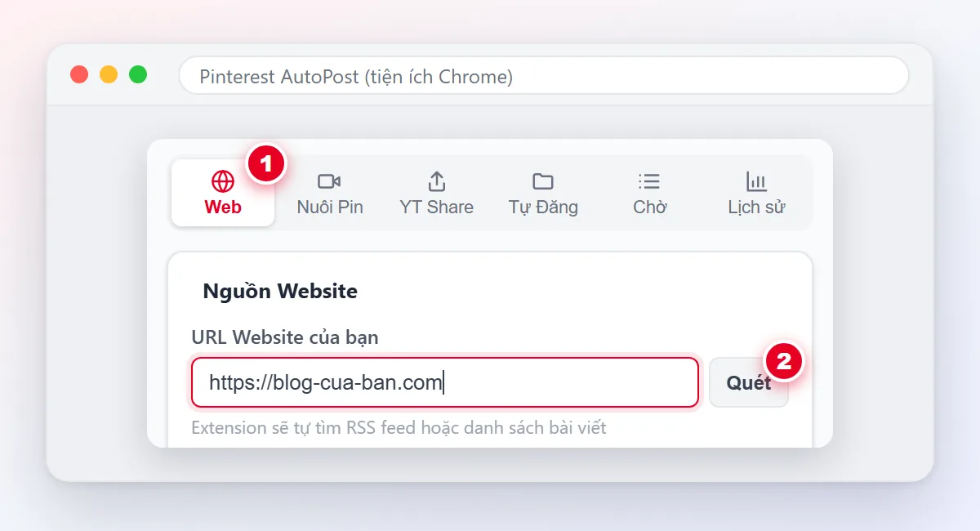
Task: Focus the URL Website input field
Action: click(x=445, y=382)
